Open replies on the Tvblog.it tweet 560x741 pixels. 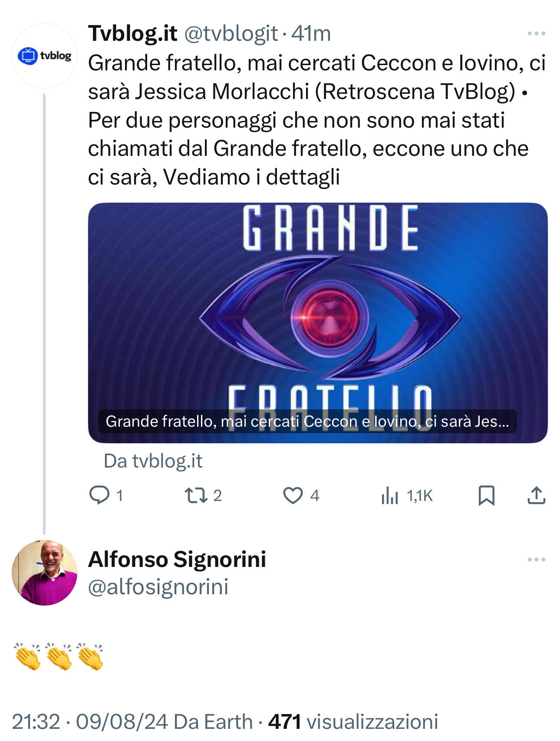point(105,495)
